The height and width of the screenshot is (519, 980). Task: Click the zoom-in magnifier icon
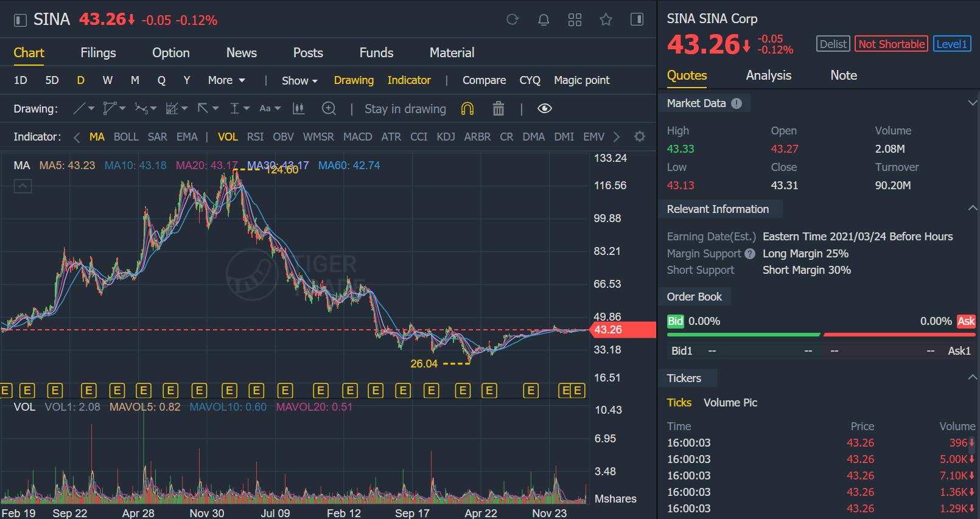329,108
